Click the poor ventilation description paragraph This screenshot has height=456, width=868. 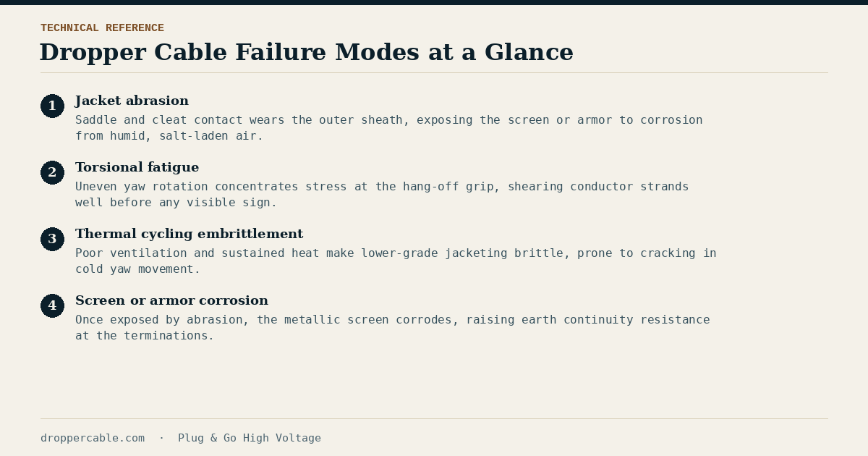(x=396, y=261)
